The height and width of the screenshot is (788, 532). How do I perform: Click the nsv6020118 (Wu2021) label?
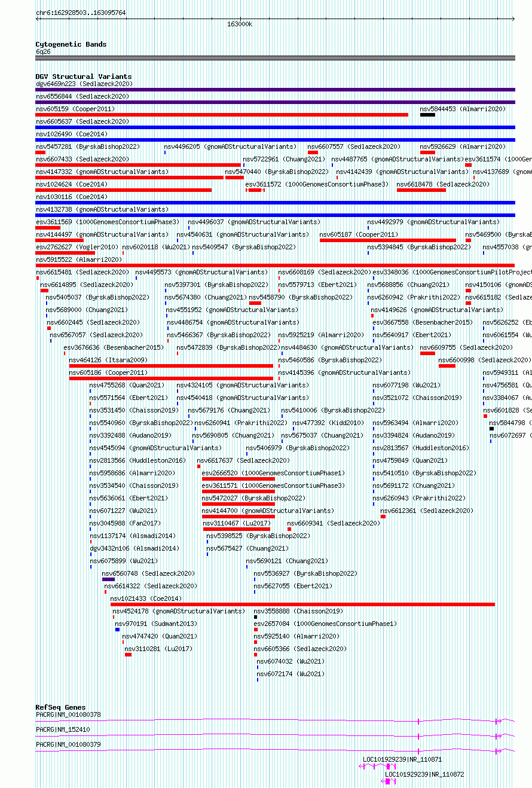pyautogui.click(x=157, y=247)
